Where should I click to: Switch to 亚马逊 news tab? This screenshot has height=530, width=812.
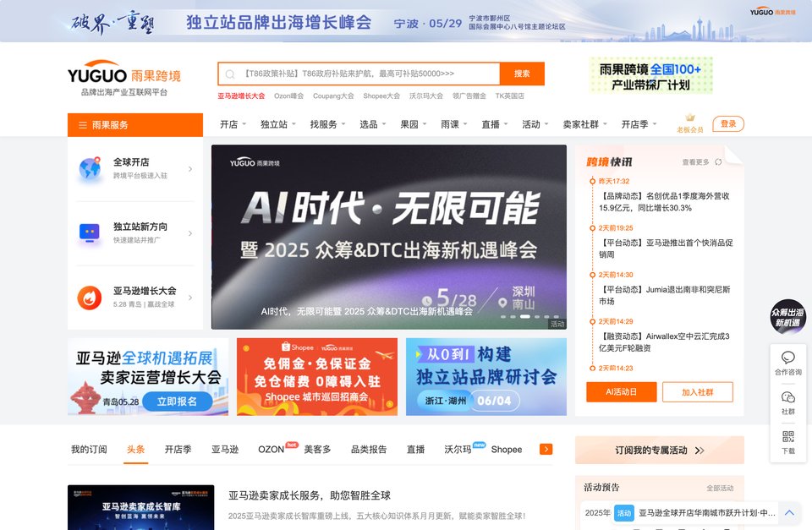tap(225, 449)
